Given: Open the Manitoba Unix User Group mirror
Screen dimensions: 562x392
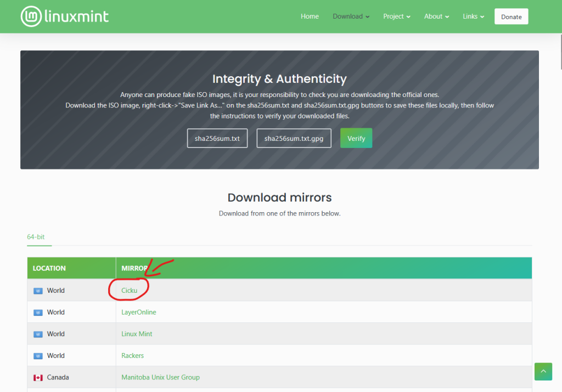Looking at the screenshot, I should coord(160,377).
